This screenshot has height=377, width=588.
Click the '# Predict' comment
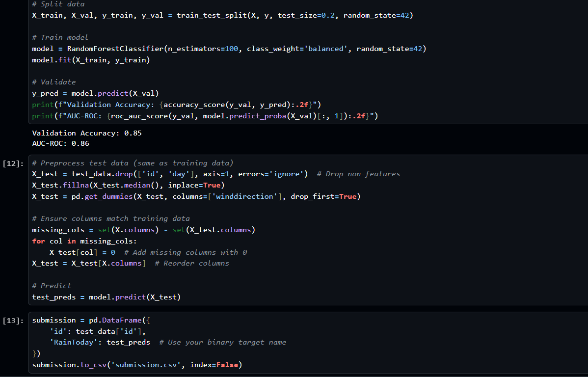click(52, 286)
